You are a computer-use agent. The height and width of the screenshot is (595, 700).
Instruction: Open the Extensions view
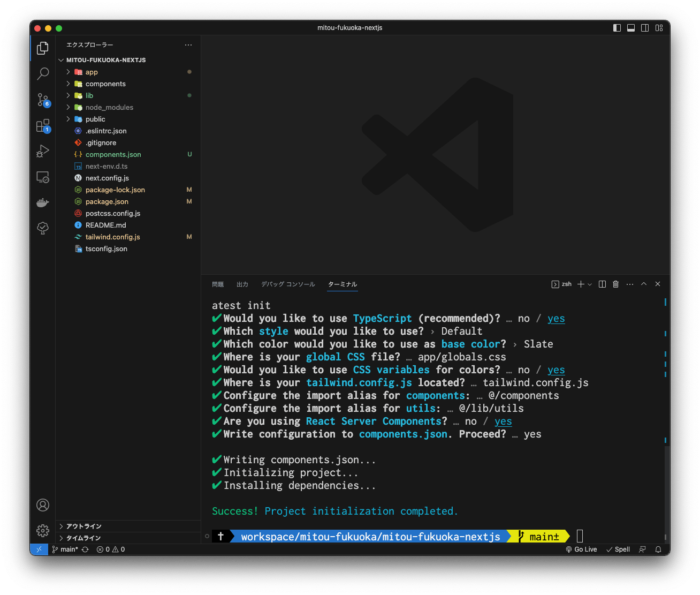[x=43, y=126]
